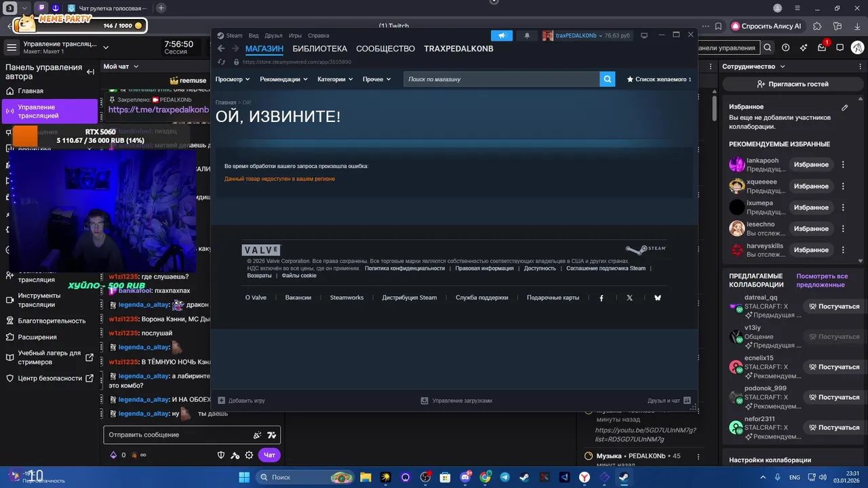868x488 pixels.
Task: Click Add a game plus icon in Steam
Action: tap(221, 401)
